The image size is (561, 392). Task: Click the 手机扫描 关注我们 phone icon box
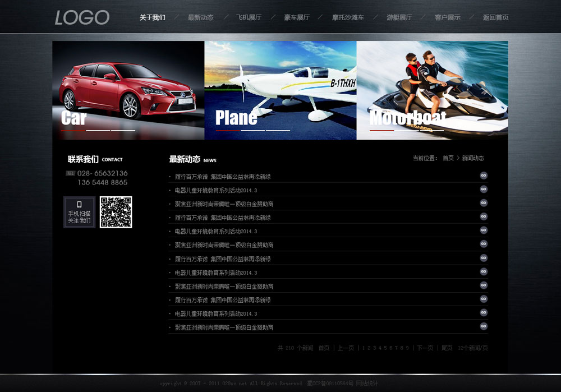coord(79,213)
